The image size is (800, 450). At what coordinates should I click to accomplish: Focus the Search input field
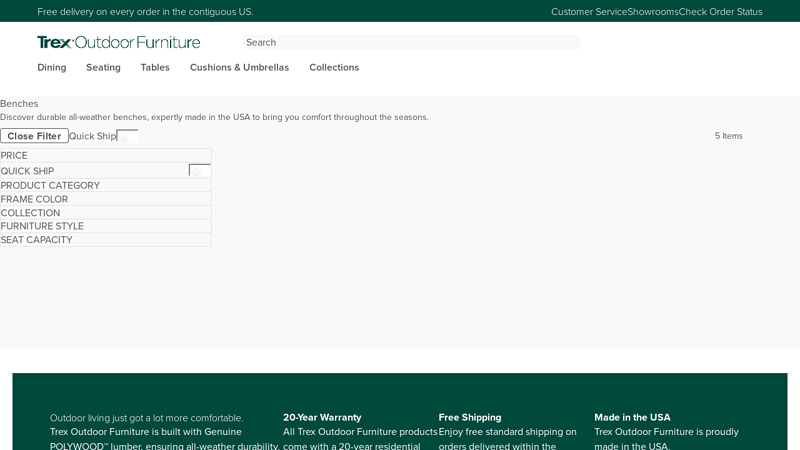(410, 42)
